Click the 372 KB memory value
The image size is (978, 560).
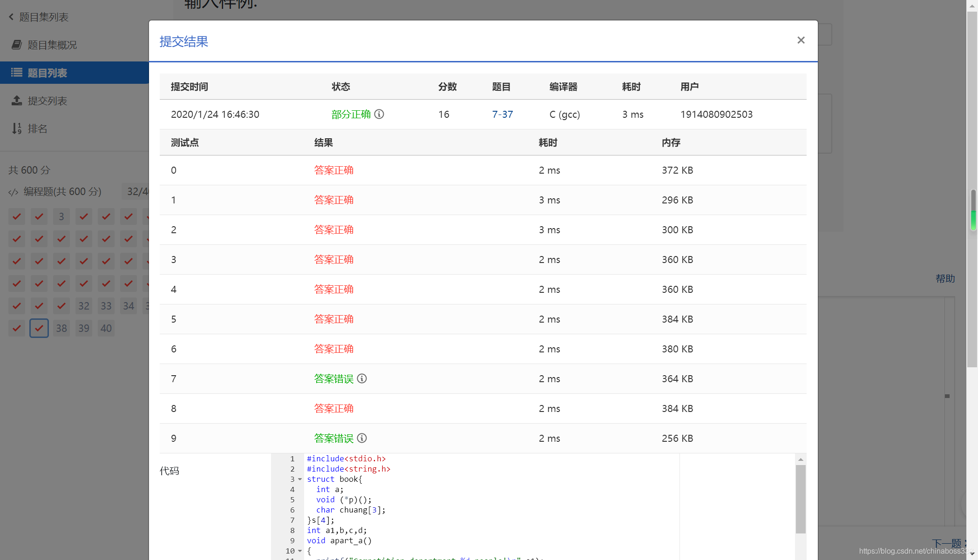[678, 170]
